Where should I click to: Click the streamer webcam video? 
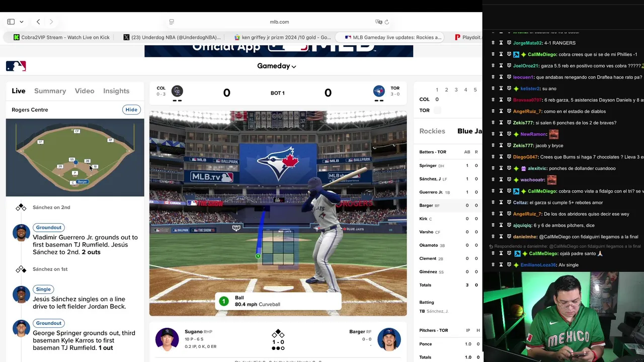(563, 317)
